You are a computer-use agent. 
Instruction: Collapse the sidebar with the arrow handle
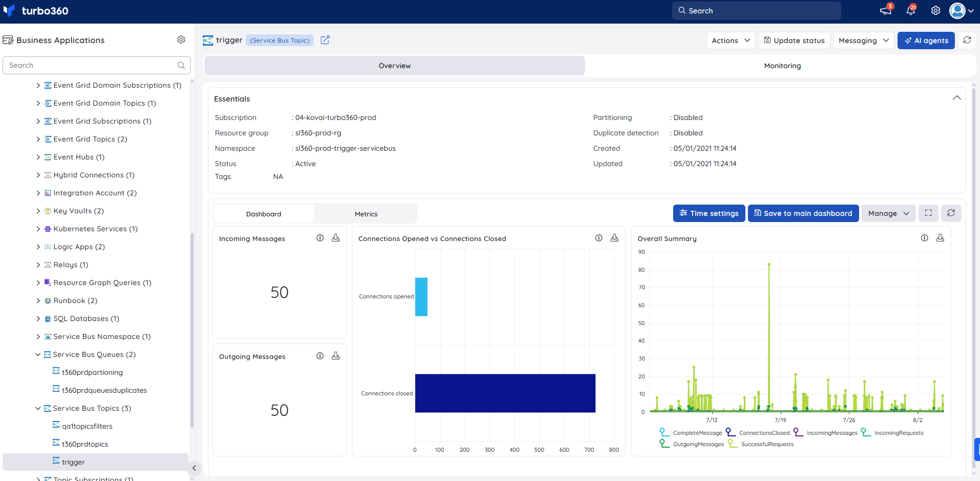[194, 468]
